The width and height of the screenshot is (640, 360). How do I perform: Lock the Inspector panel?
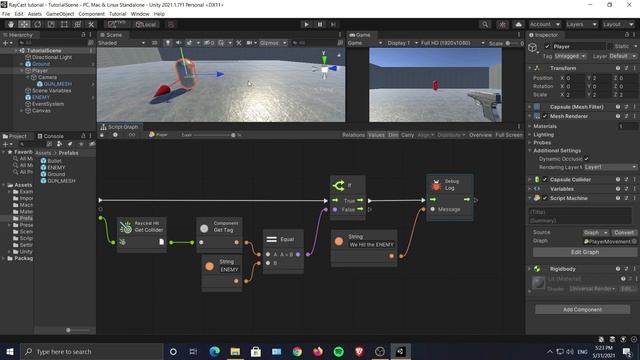click(x=627, y=35)
